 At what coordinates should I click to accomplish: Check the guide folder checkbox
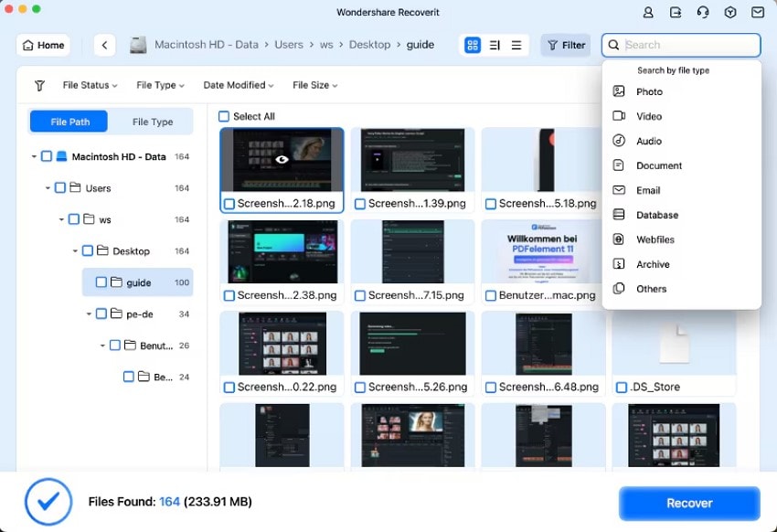click(101, 282)
